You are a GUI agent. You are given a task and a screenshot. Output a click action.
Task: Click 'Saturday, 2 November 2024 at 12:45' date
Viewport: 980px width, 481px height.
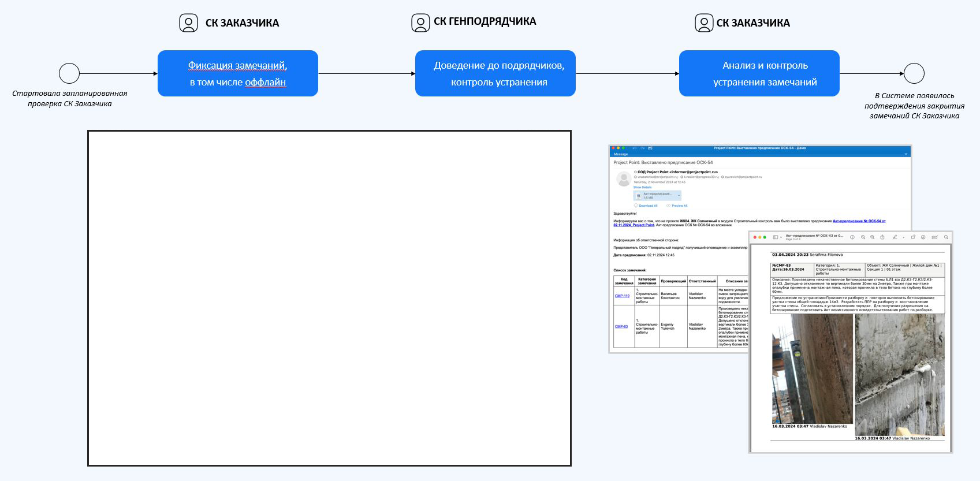(x=659, y=182)
